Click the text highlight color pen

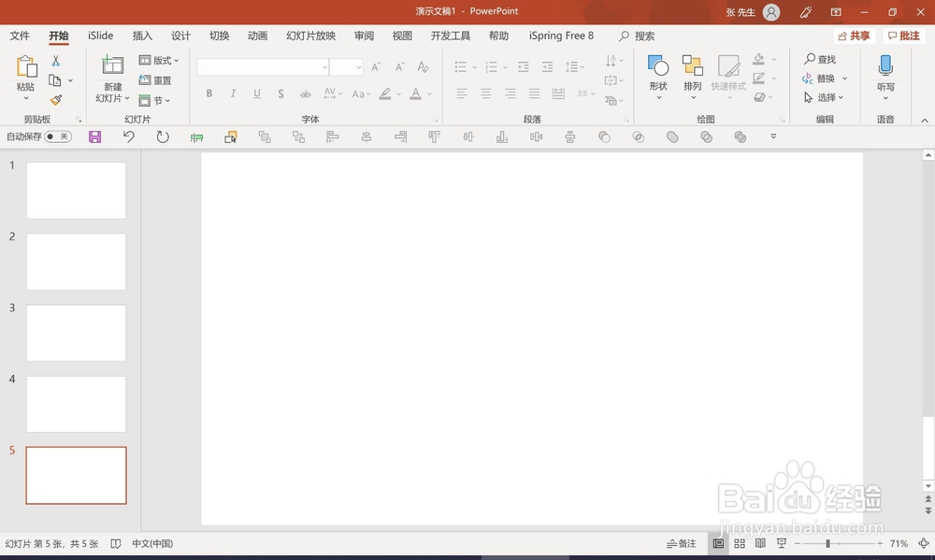click(385, 93)
